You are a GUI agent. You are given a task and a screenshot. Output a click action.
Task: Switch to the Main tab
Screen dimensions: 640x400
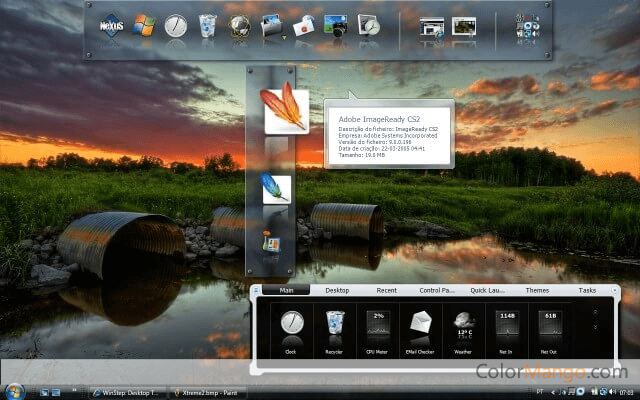286,290
